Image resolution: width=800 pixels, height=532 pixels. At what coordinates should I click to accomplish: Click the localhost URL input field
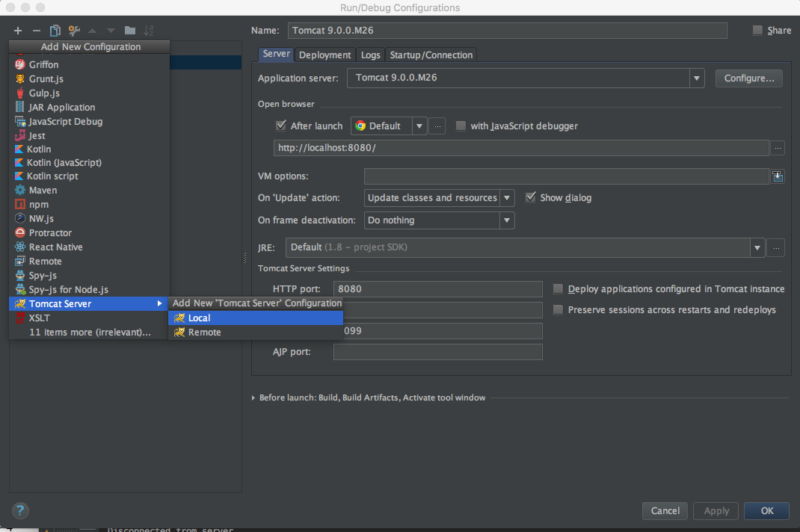[521, 148]
